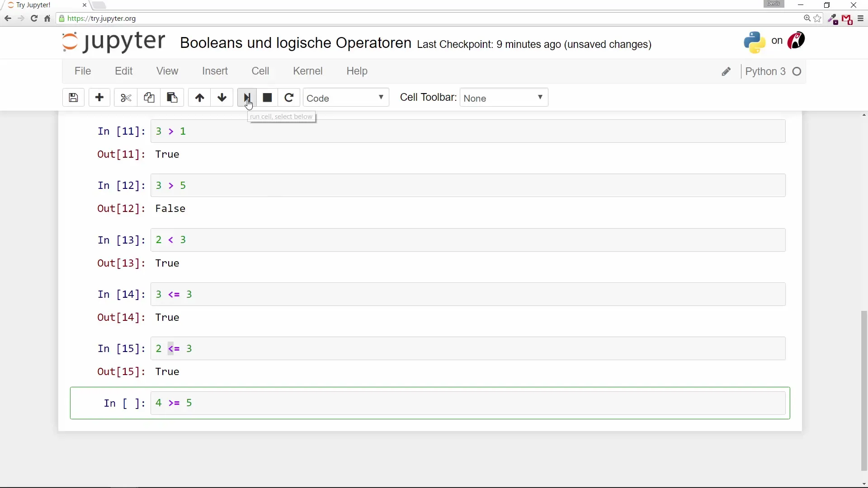Copy the selected cells with the copy icon

(149, 98)
